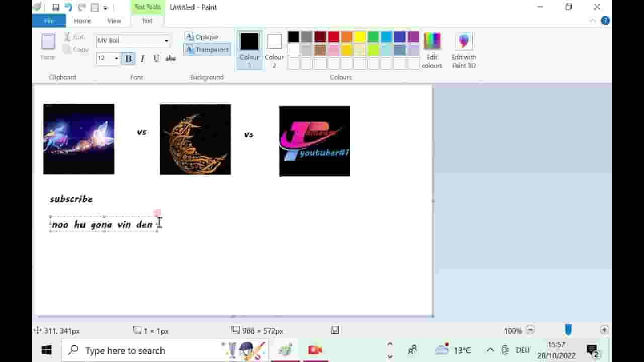
Task: Select Transparent background option
Action: pos(207,50)
